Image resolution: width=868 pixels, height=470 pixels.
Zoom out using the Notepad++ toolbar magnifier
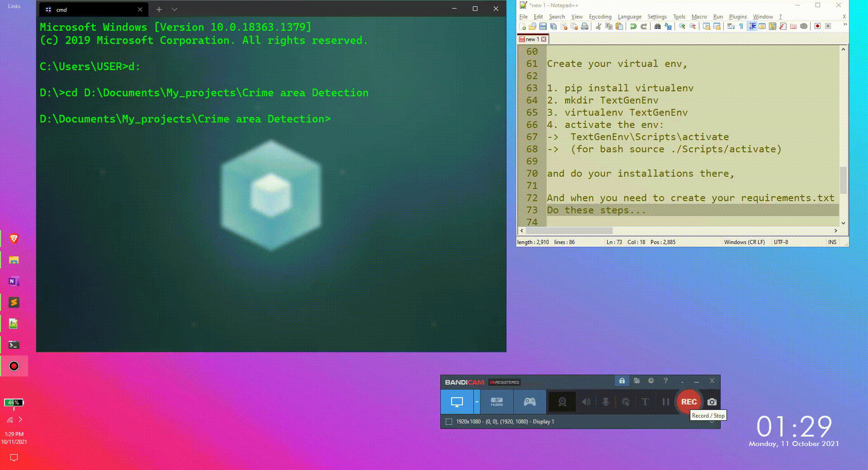click(x=692, y=27)
